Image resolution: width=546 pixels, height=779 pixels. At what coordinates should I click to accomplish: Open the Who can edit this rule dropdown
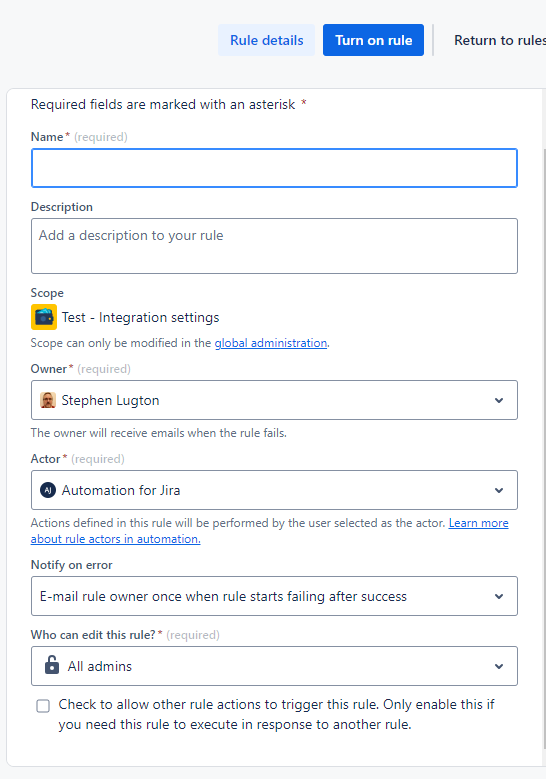click(274, 666)
